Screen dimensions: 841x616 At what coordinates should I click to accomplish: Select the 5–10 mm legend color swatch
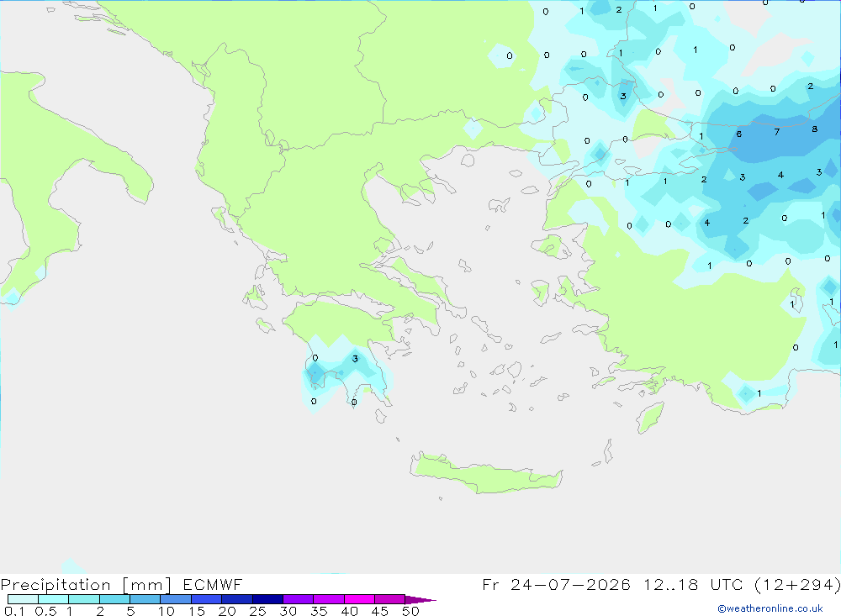(x=145, y=599)
